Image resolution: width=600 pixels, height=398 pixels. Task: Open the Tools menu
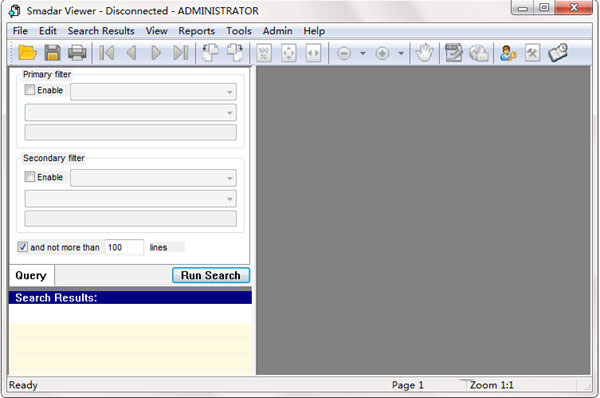point(239,31)
